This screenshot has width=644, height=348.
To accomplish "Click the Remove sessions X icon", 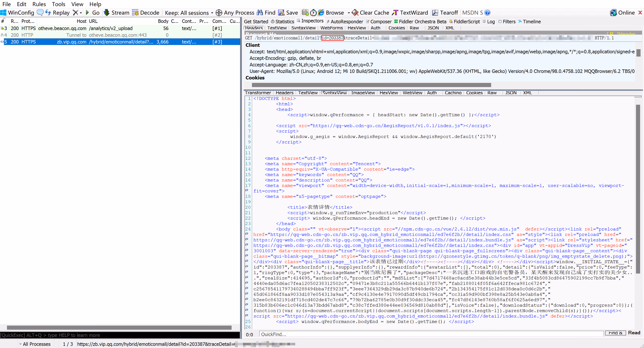I will 75,13.
